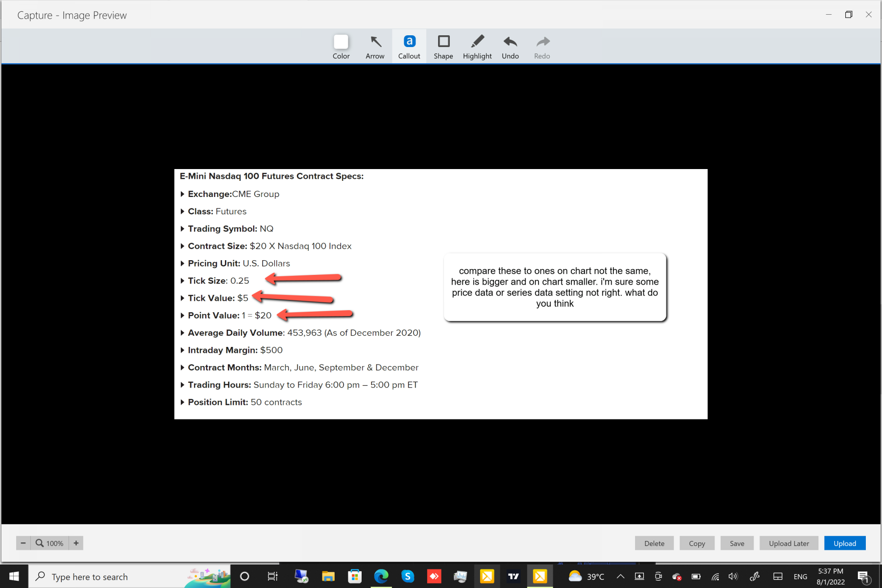The width and height of the screenshot is (882, 588).
Task: Select the callout note about chart comparison
Action: (x=555, y=287)
